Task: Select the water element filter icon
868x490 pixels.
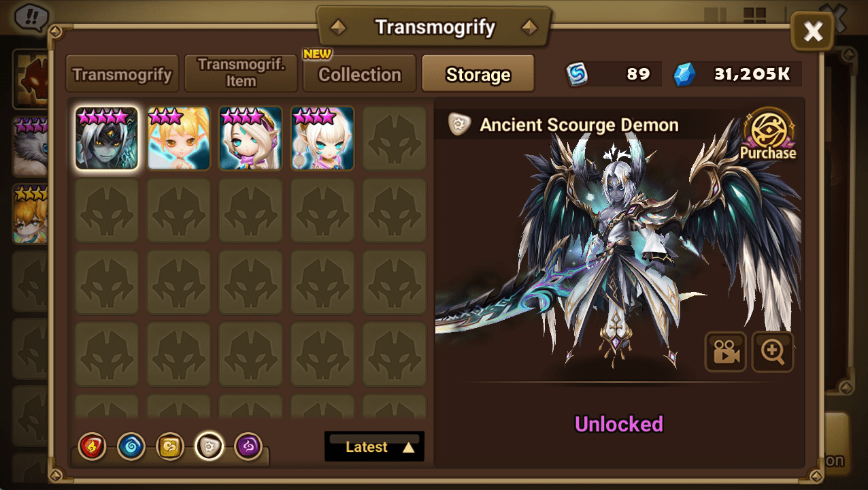Action: click(x=131, y=447)
